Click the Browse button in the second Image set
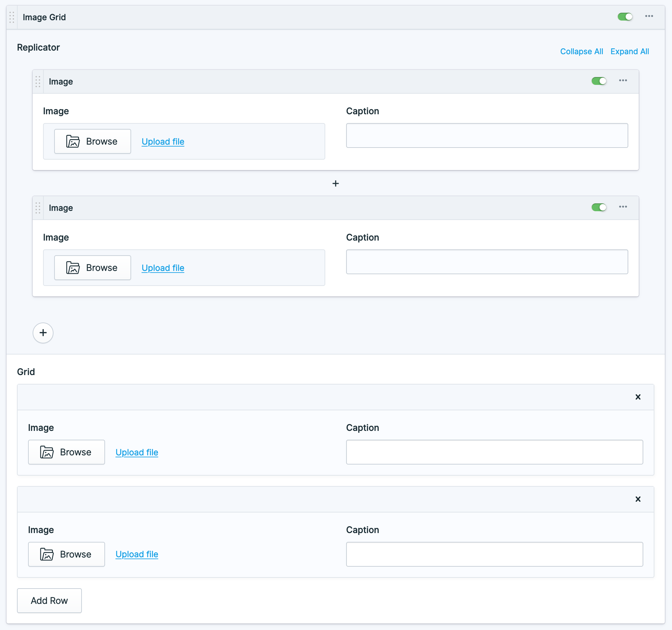 tap(92, 267)
